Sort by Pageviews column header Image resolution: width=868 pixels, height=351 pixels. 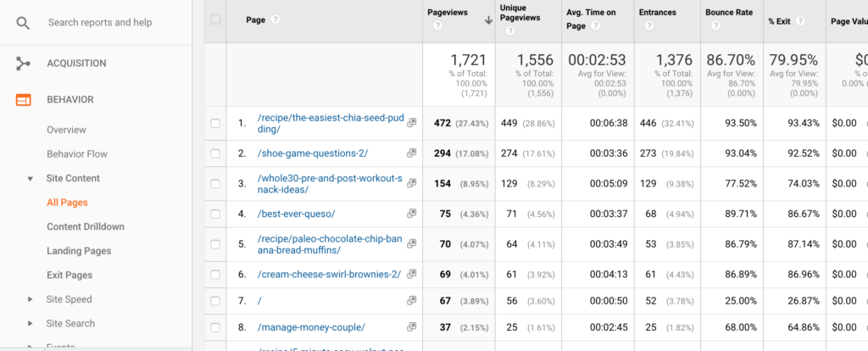tap(448, 12)
